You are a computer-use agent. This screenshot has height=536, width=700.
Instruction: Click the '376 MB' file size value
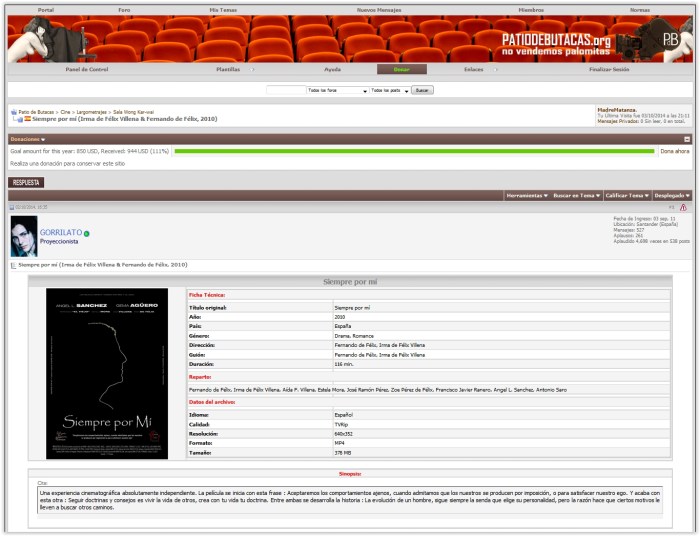tap(343, 453)
